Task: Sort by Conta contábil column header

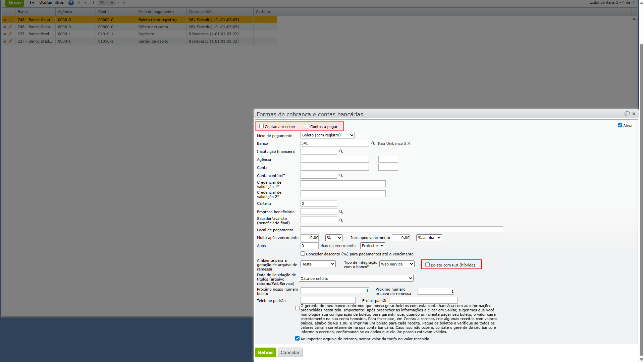Action: (220, 12)
